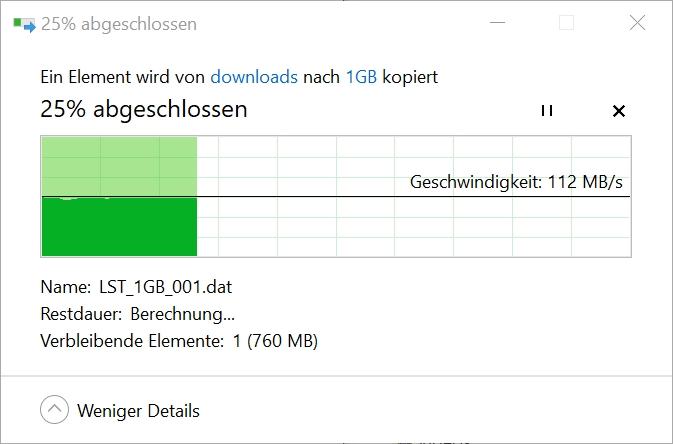The image size is (673, 444).
Task: Click the "Geschwindigkeit: 112 MB/s" speed label
Action: (516, 182)
